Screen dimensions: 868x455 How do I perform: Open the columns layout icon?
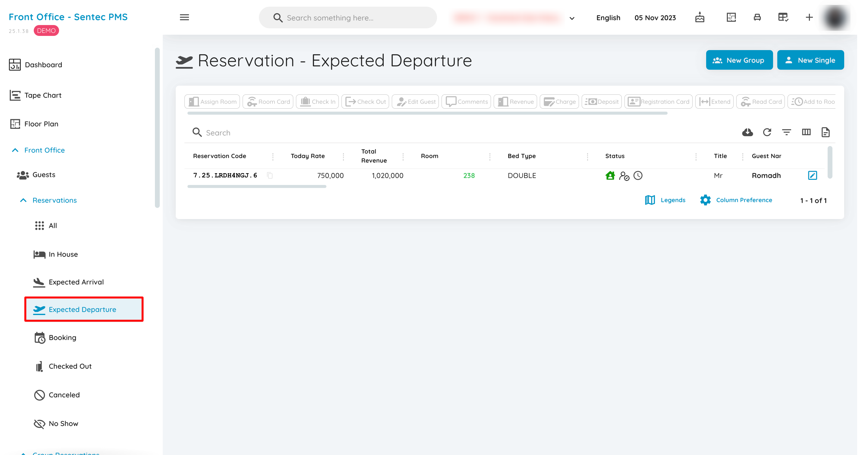(806, 132)
